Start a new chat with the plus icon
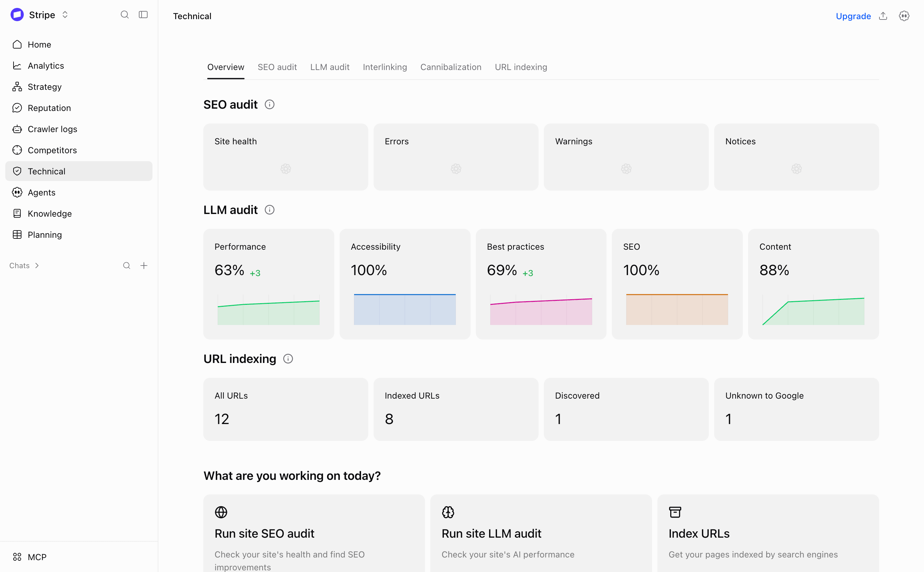 click(144, 266)
